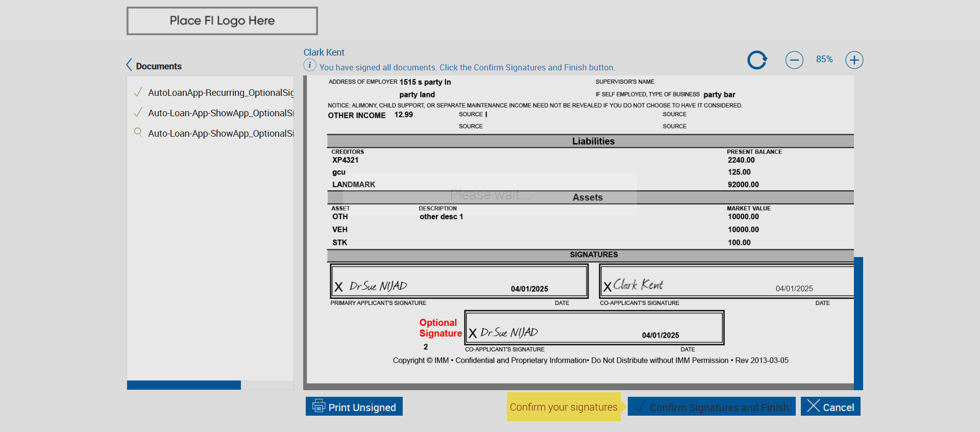Viewport: 980px width, 432px height.
Task: Click primary applicant date 04/01/2025
Action: (x=529, y=289)
